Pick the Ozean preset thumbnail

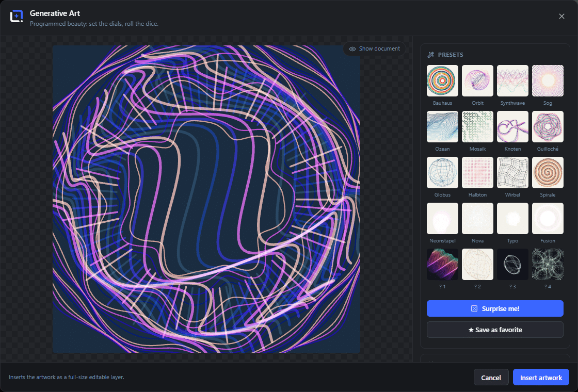(442, 126)
